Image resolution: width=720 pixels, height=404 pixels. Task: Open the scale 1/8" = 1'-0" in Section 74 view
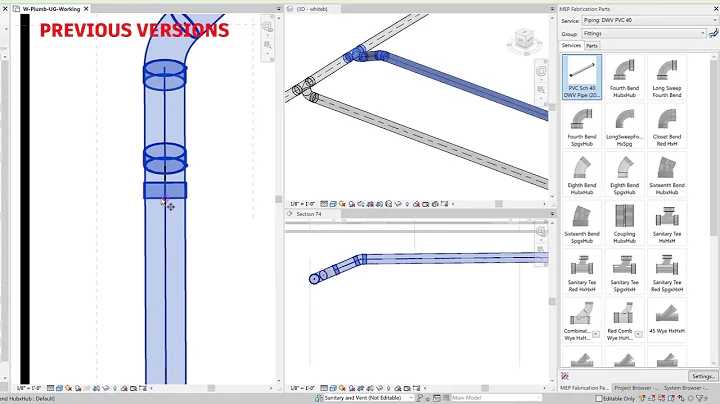point(302,388)
